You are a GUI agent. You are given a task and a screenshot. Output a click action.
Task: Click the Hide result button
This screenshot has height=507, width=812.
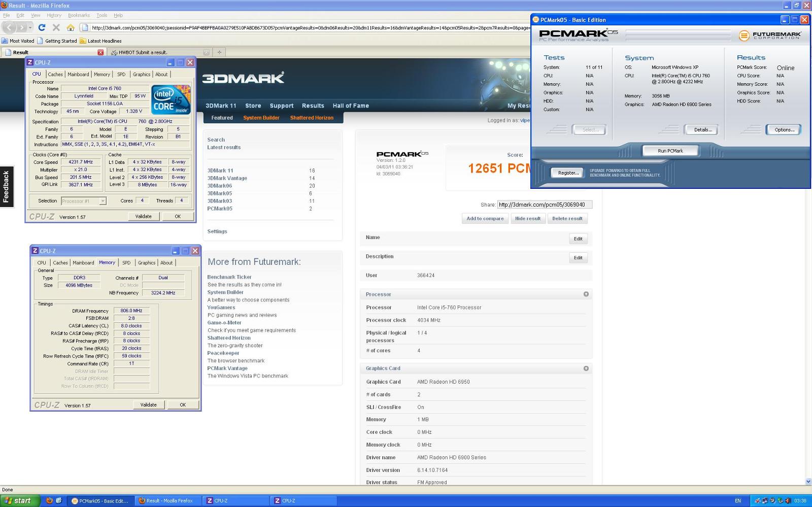pyautogui.click(x=528, y=219)
